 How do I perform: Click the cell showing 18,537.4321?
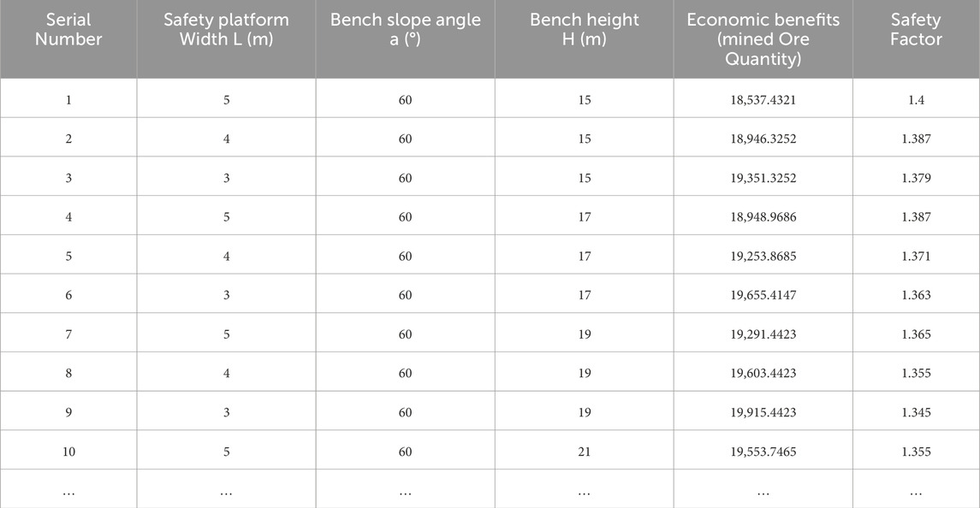(763, 100)
